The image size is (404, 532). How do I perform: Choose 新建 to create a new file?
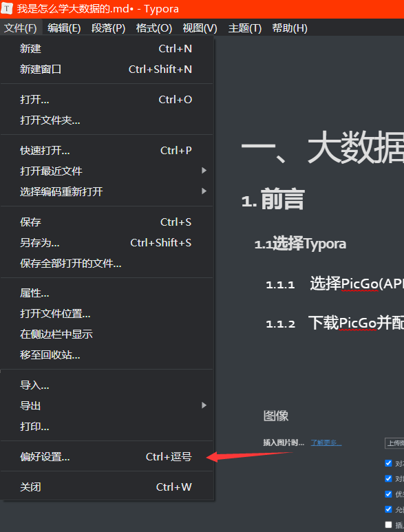tap(107, 49)
